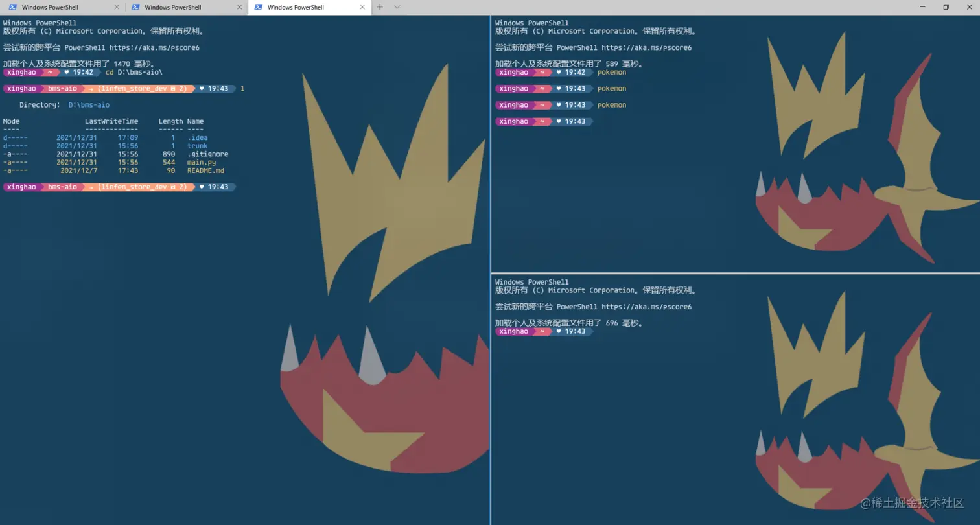Click the 589 load time value
The image size is (980, 525).
[x=611, y=64]
